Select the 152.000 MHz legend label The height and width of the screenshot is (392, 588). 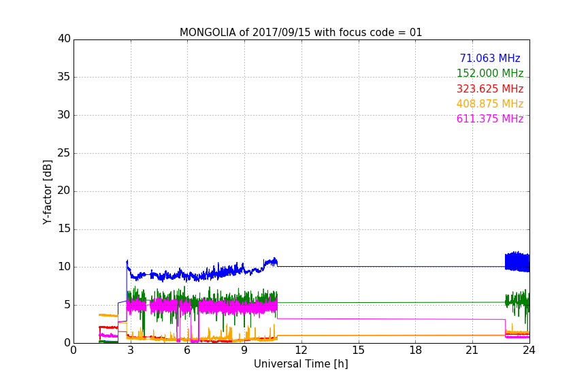(490, 73)
